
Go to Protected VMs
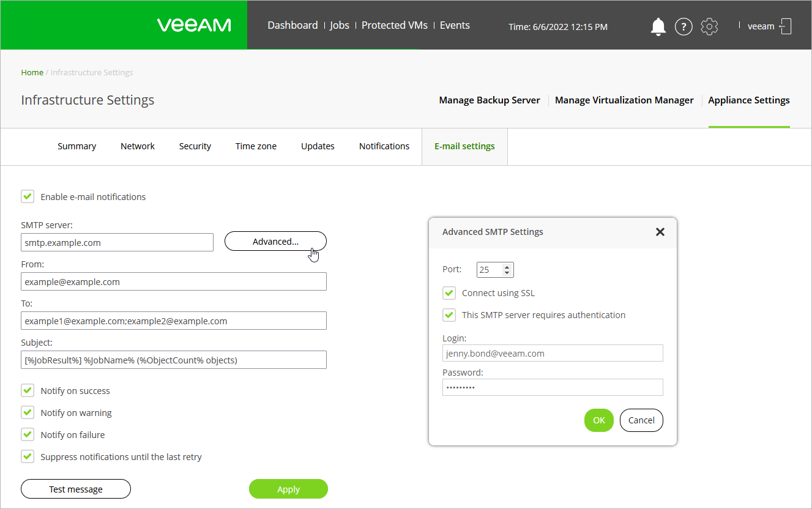coord(395,25)
